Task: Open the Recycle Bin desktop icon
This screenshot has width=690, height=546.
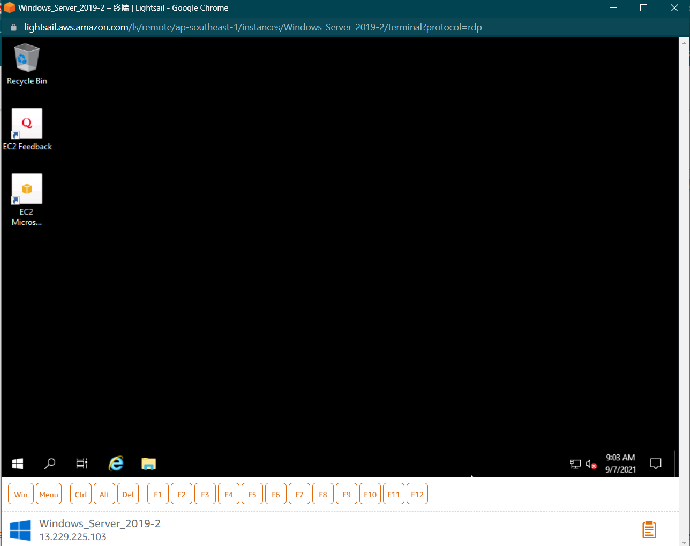Action: coord(27,61)
